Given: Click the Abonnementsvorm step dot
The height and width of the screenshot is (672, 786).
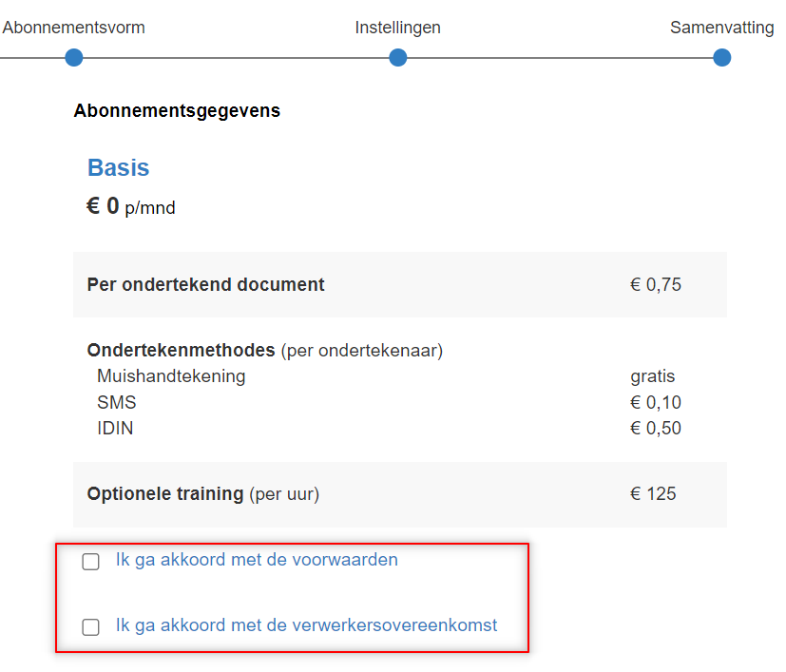Looking at the screenshot, I should tap(74, 57).
